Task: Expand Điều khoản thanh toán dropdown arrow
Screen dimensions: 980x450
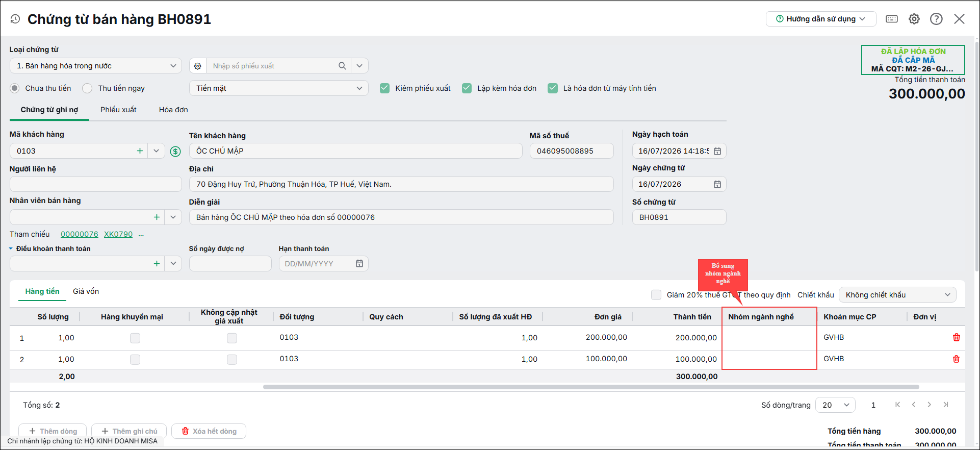Action: tap(173, 264)
